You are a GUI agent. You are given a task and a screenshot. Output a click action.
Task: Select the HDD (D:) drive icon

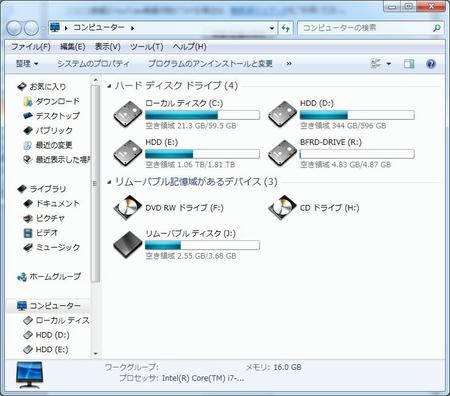[282, 114]
